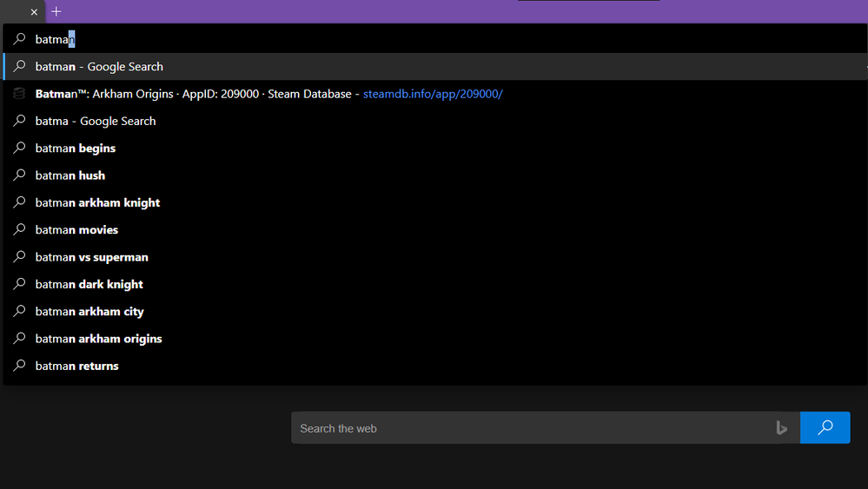
Task: Pick the batman dark knight suggestion
Action: tap(435, 284)
